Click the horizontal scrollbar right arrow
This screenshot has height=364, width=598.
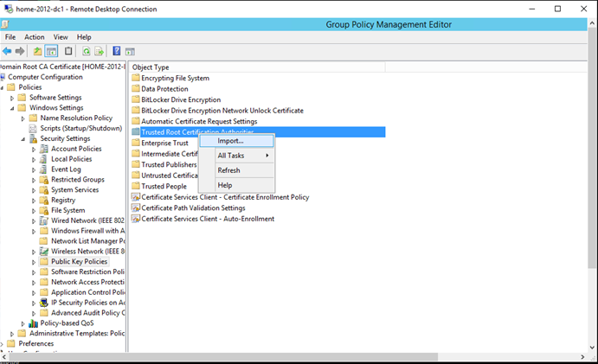(x=582, y=357)
